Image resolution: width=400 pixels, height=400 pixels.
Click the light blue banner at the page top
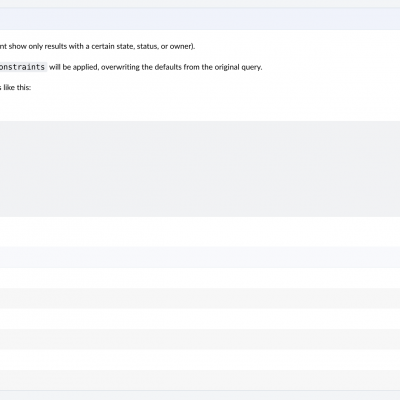200,19
